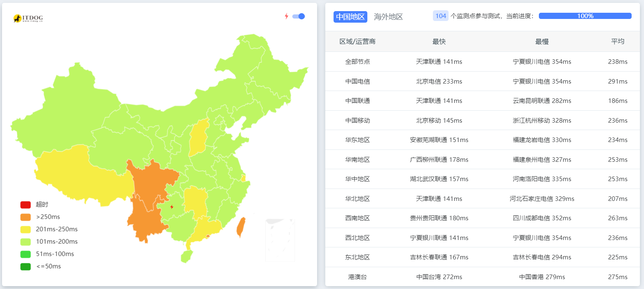
Task: Click the 平均 column header
Action: tap(617, 42)
